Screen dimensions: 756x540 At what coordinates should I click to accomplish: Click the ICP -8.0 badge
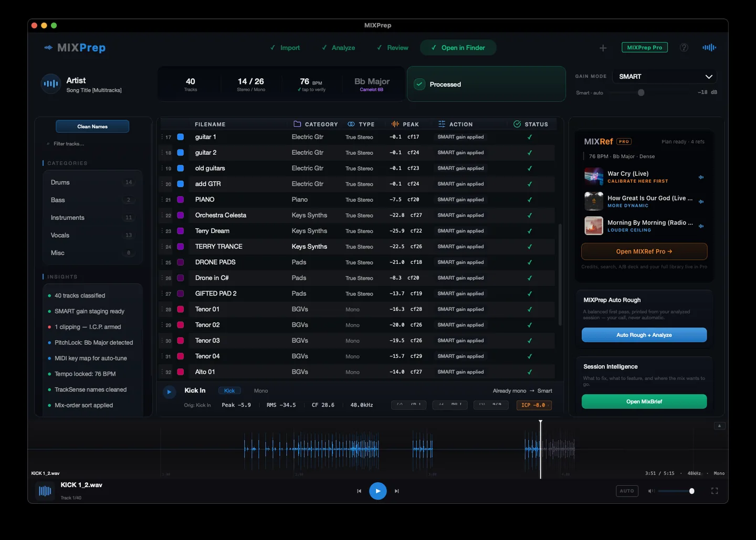pos(534,405)
